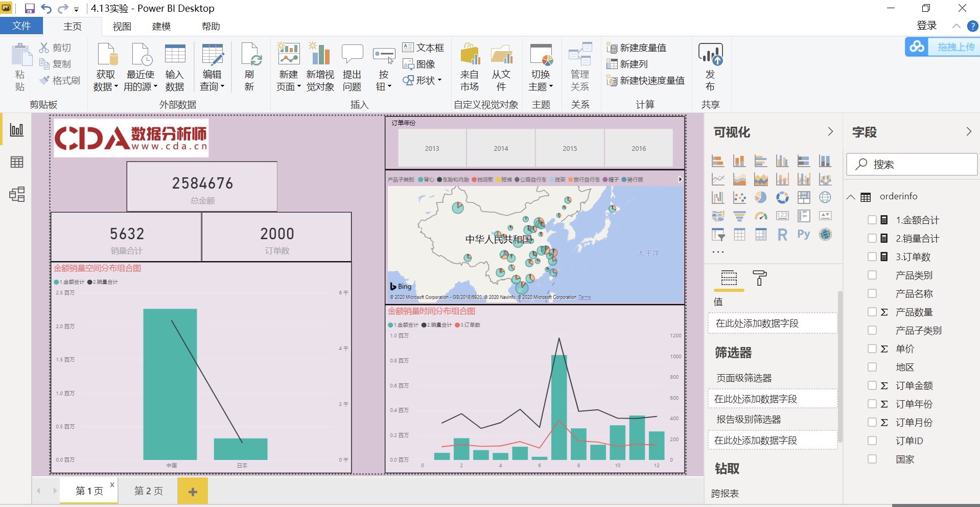Switch to the 建模 ribbon tab
This screenshot has height=507, width=980.
pyautogui.click(x=161, y=26)
